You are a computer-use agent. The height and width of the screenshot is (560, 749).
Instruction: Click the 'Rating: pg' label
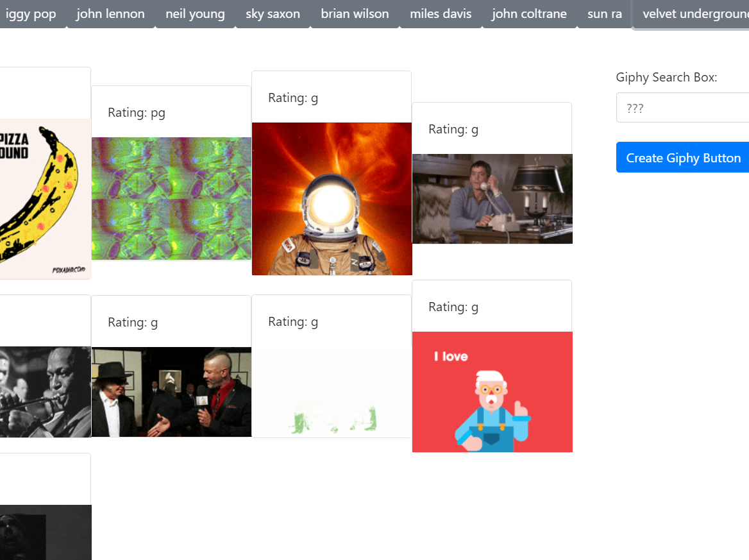137,113
